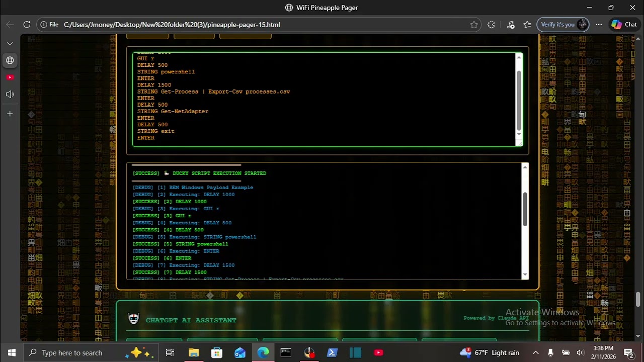The width and height of the screenshot is (644, 362).
Task: Open the Verify it's you profile button
Action: tap(562, 24)
